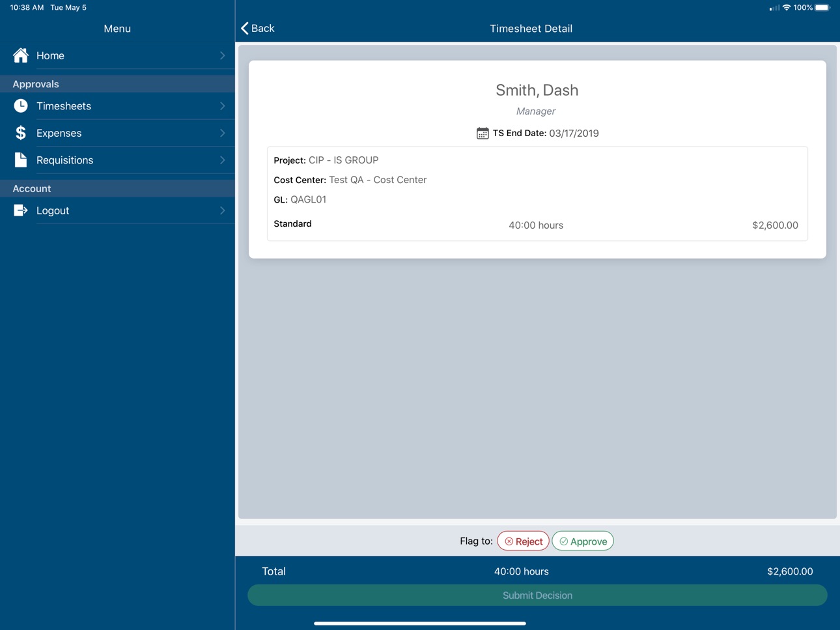Click the Standard row label
The width and height of the screenshot is (840, 630).
pos(292,223)
